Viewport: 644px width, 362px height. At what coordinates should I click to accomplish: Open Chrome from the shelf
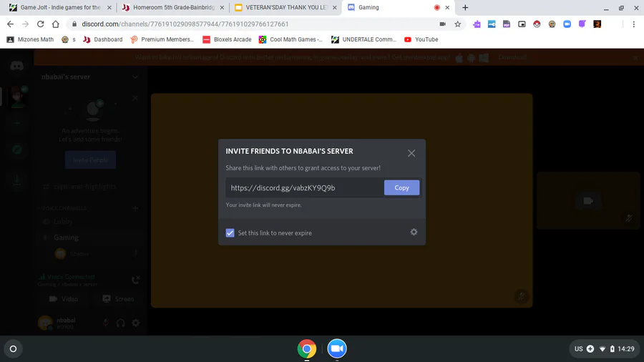point(307,349)
